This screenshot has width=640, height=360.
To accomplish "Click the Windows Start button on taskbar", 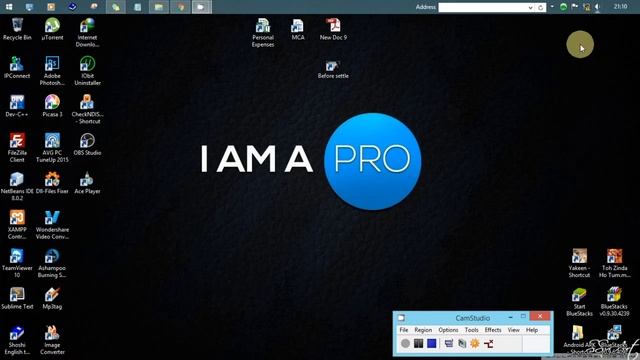I will coord(9,7).
